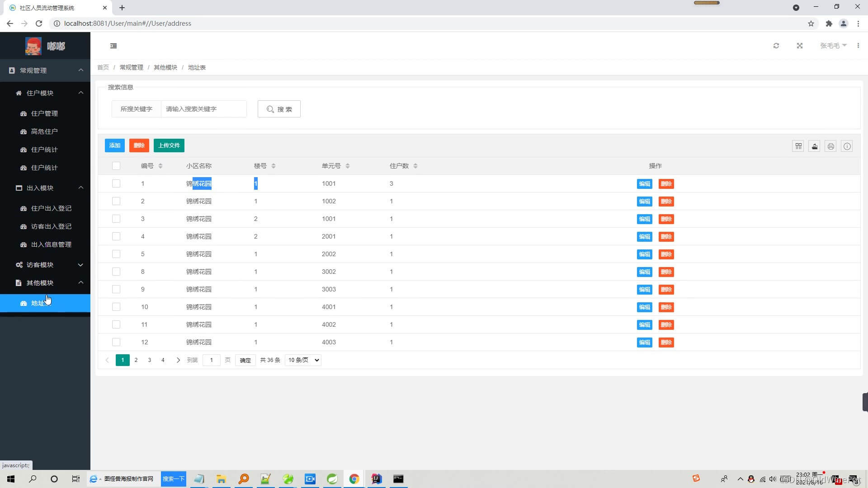
Task: Click the grid view toggle icon
Action: click(798, 145)
